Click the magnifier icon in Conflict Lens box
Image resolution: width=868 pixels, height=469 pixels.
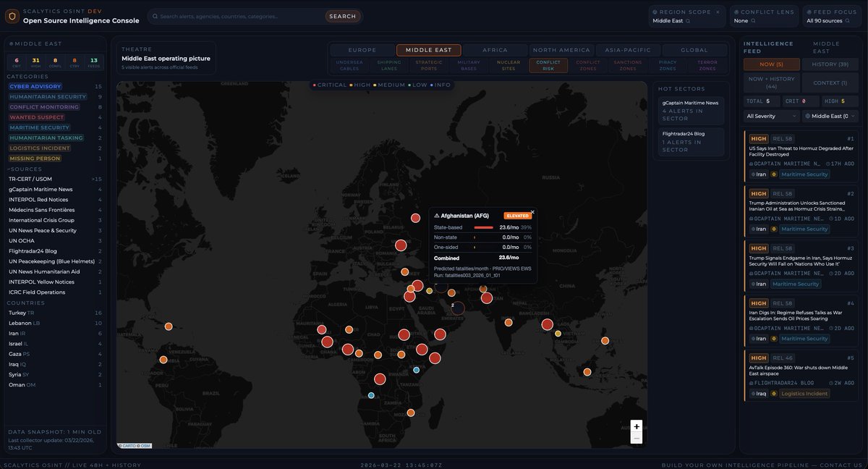click(754, 21)
